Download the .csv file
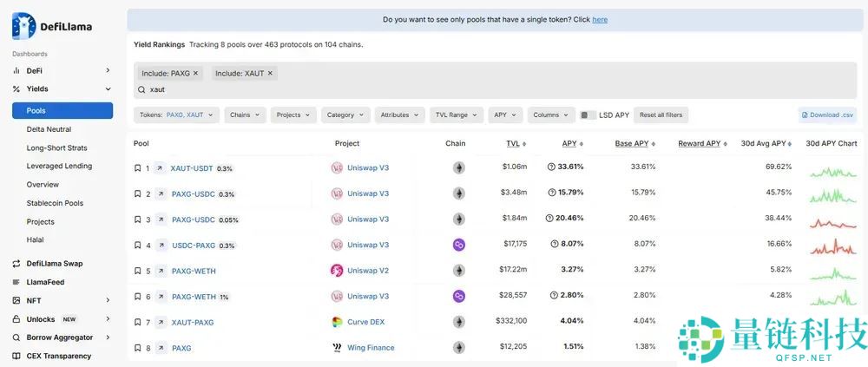 [x=826, y=115]
